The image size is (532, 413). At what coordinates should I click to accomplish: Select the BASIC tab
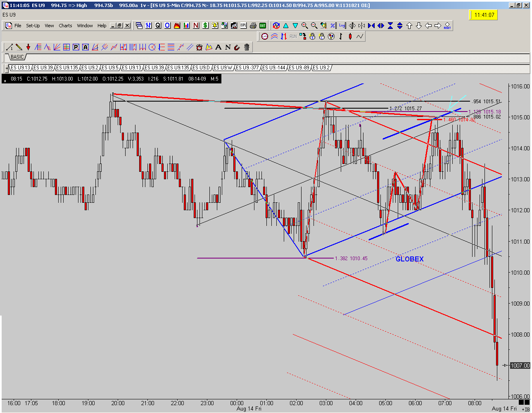17,57
